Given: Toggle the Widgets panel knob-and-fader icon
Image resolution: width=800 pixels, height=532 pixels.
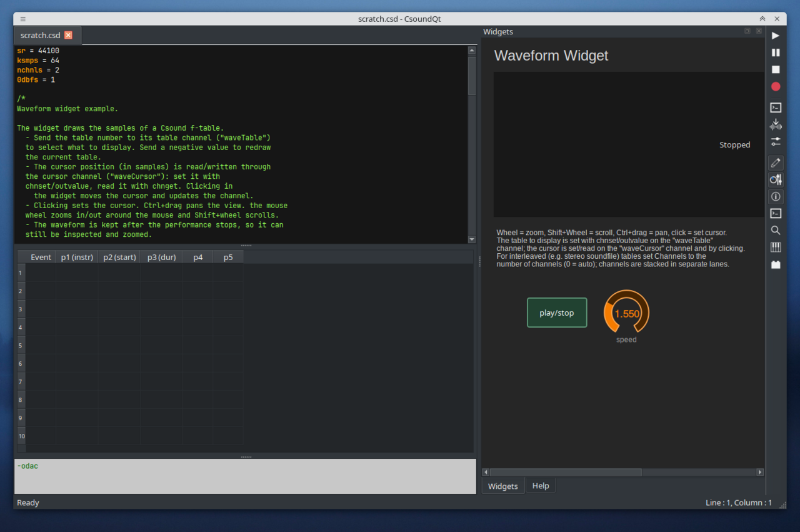Looking at the screenshot, I should coord(776,179).
